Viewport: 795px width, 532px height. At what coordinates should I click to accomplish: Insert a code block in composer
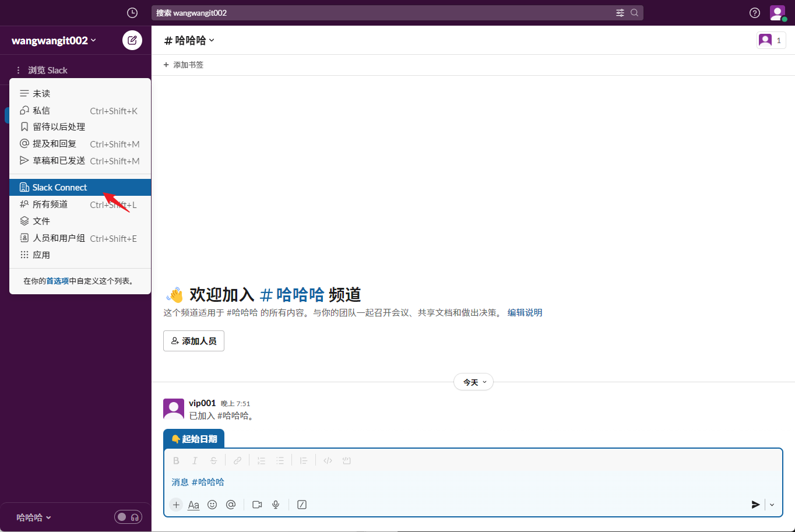point(346,460)
